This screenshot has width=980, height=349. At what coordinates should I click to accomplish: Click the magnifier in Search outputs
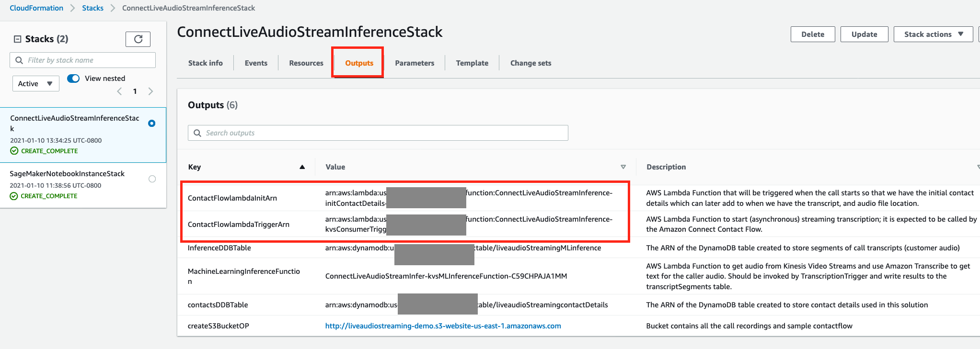pos(197,133)
